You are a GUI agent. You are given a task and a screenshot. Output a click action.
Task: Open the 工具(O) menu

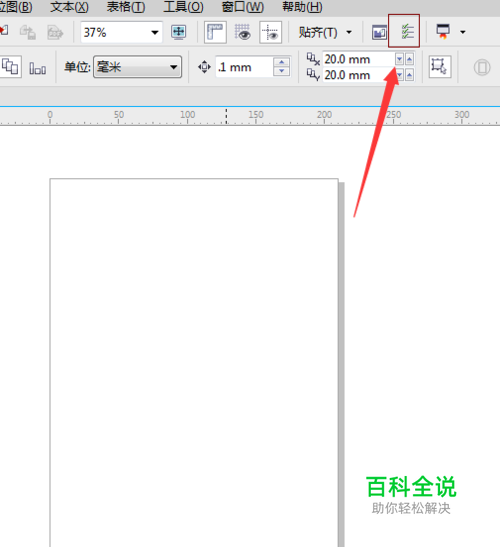[x=184, y=7]
